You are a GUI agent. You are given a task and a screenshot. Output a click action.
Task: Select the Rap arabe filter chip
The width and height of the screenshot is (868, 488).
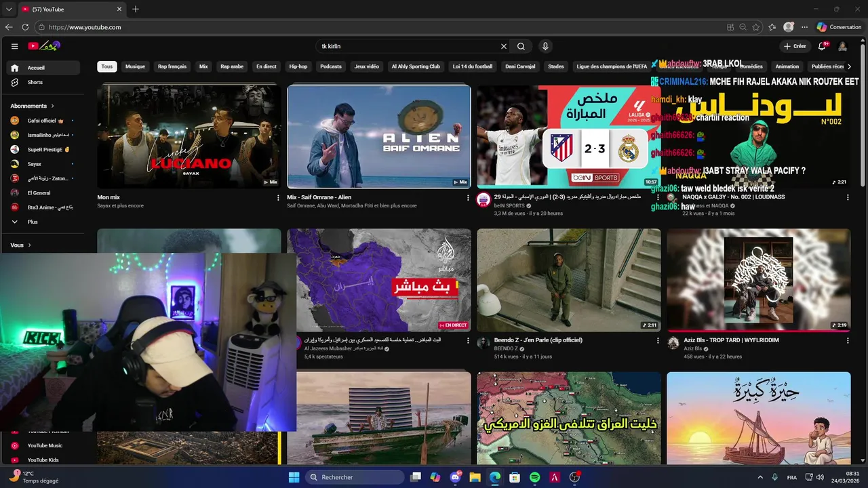[232, 66]
